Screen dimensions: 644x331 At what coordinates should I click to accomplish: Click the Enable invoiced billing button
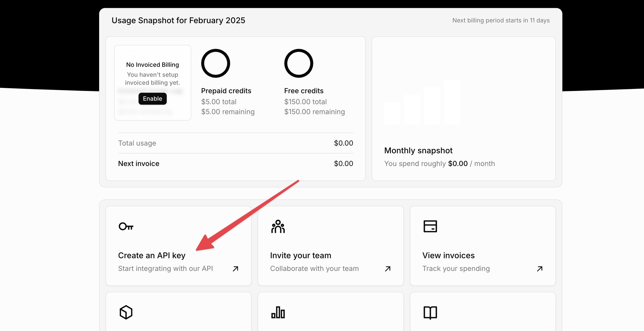(153, 99)
